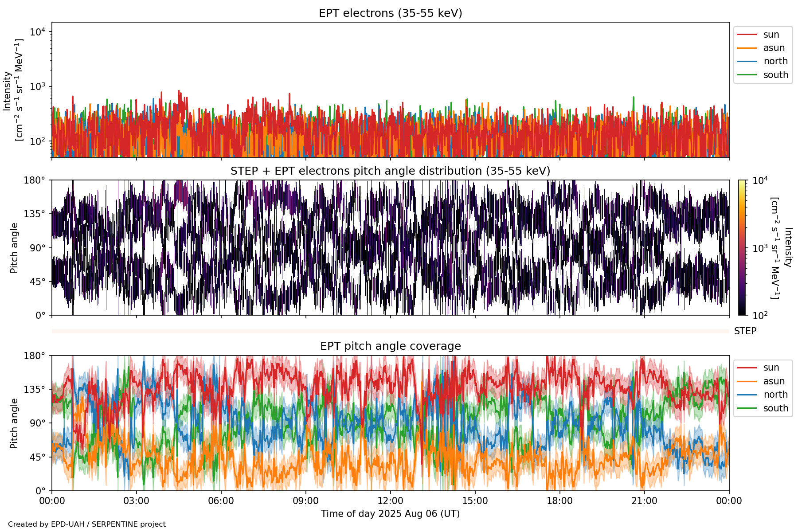Image resolution: width=798 pixels, height=532 pixels.
Task: Click the 'Time of day 2025 Aug 06 (UT)' label
Action: pyautogui.click(x=390, y=514)
